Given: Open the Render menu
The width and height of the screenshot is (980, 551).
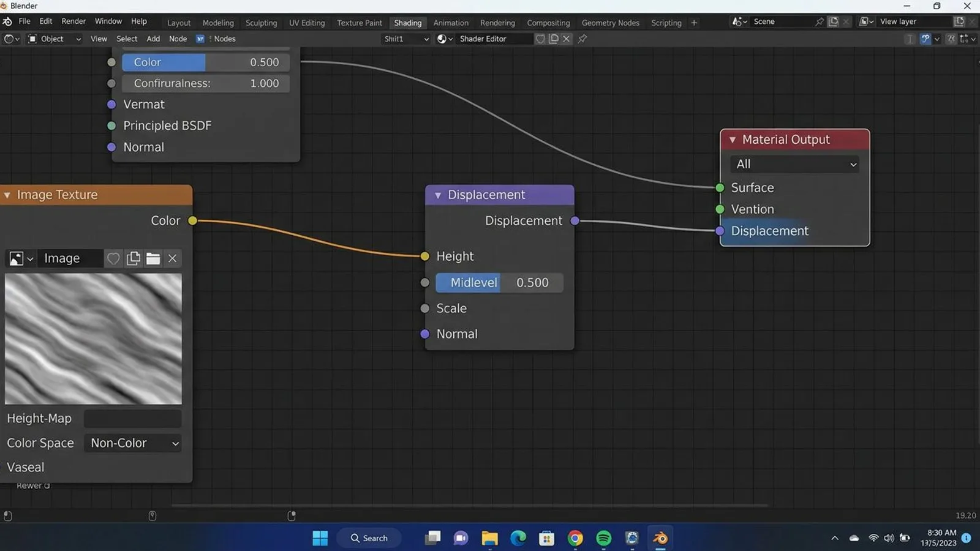Looking at the screenshot, I should pyautogui.click(x=73, y=21).
